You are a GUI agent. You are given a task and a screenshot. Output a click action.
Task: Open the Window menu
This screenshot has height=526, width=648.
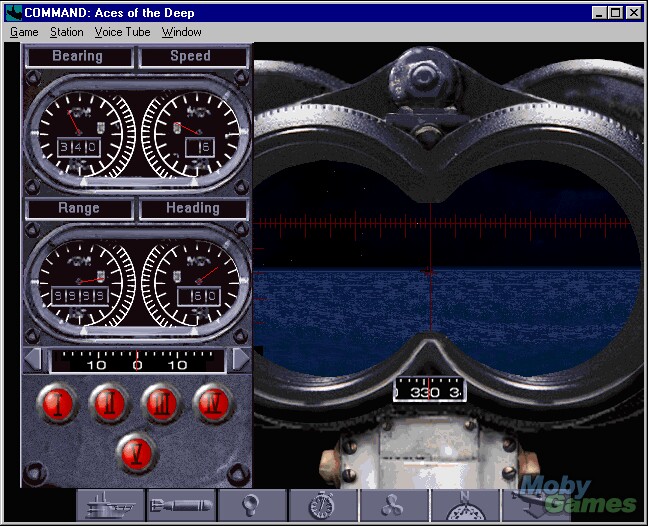click(x=181, y=32)
